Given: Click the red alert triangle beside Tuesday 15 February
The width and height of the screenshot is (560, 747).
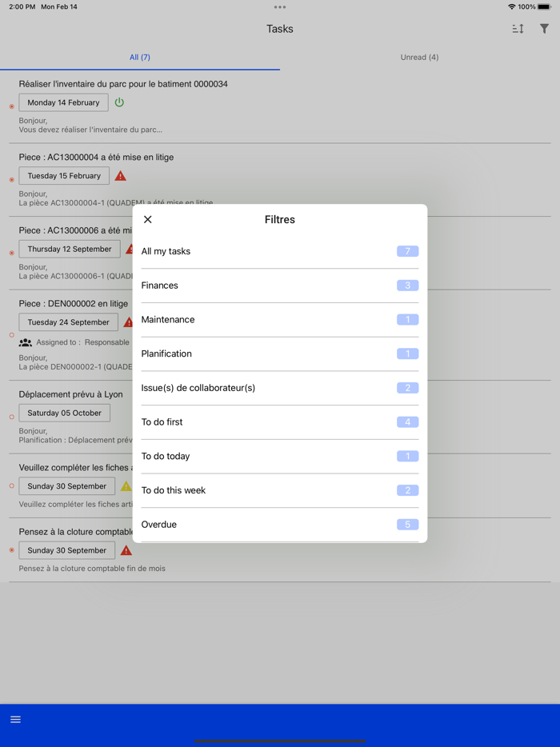Looking at the screenshot, I should click(x=120, y=175).
